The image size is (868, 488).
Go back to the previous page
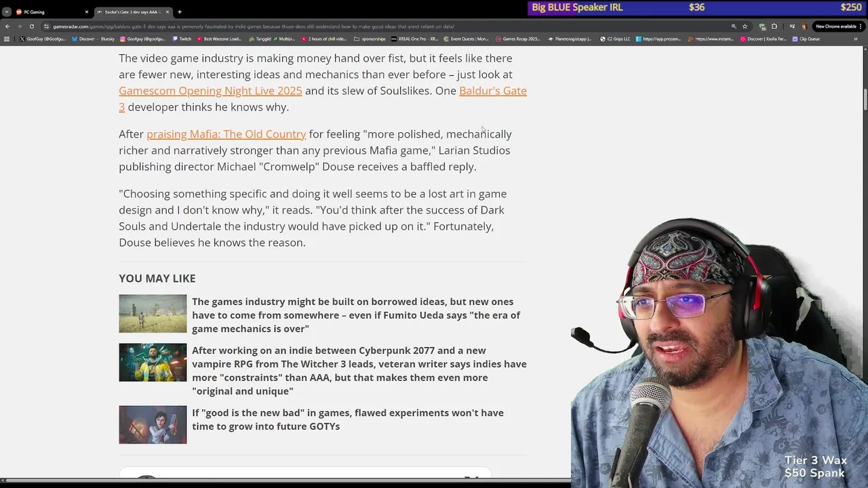click(x=7, y=26)
